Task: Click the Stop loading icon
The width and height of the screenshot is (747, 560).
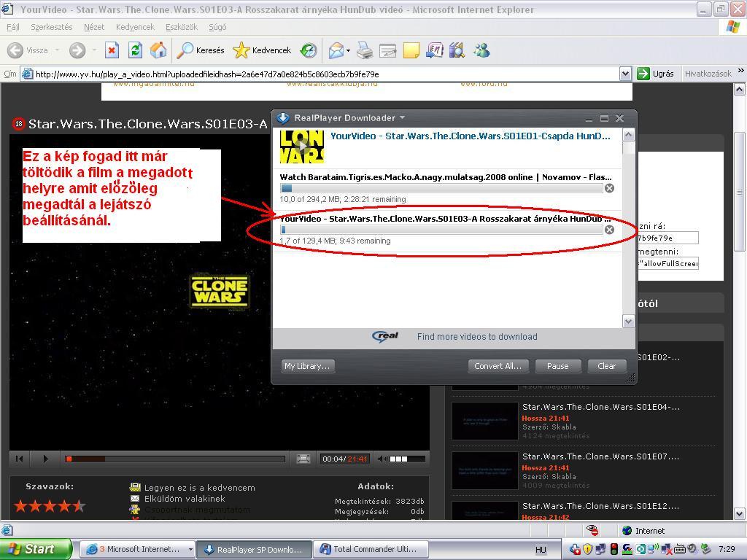Action: [112, 50]
